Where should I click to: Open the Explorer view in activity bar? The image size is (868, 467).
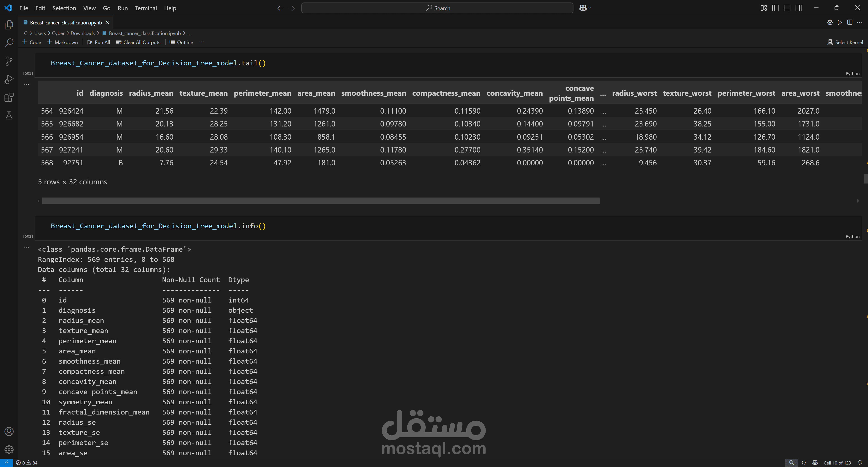(x=9, y=25)
